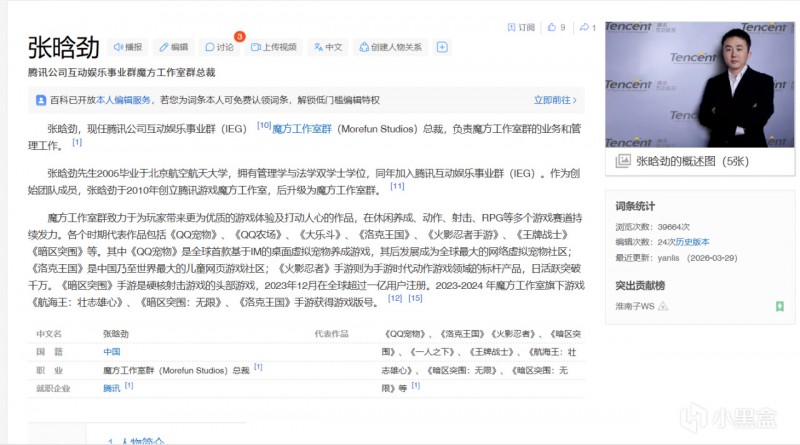This screenshot has width=800, height=445.
Task: Click the gallery image icon
Action: [x=623, y=161]
